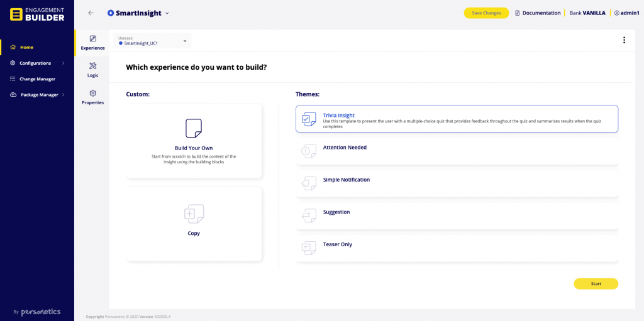This screenshot has height=321, width=644.
Task: Click the Teaser Only theme icon
Action: [x=309, y=248]
